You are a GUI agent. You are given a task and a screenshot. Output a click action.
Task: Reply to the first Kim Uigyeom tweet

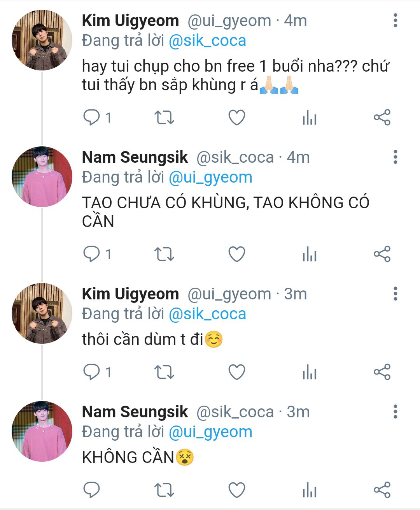tap(92, 117)
